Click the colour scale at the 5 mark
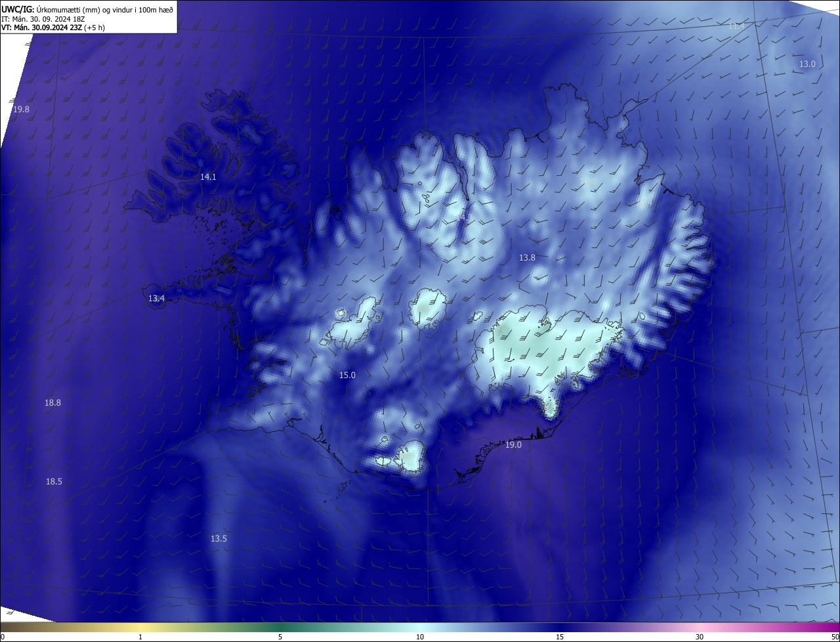Image resolution: width=840 pixels, height=642 pixels. click(x=280, y=637)
